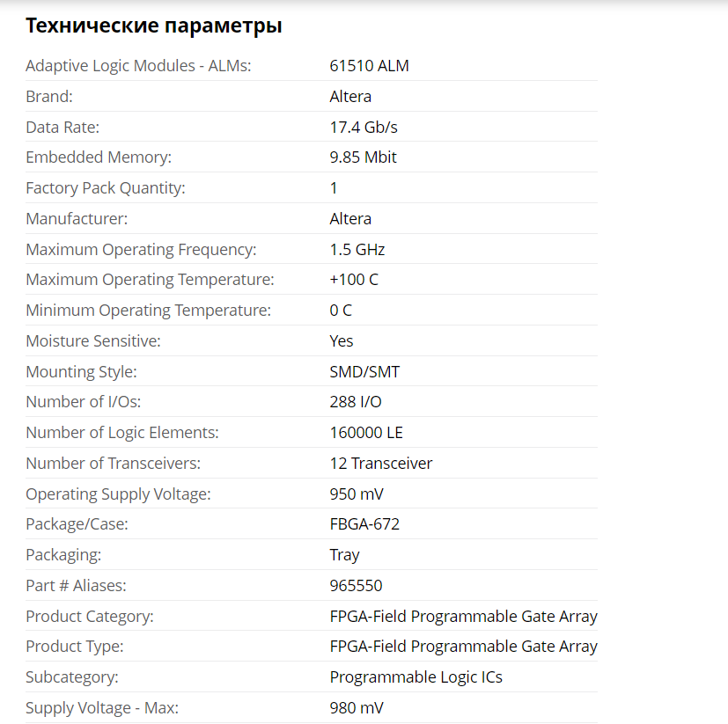Click the SMD/SMT mounting style value
The height and width of the screenshot is (724, 728).
tap(364, 372)
